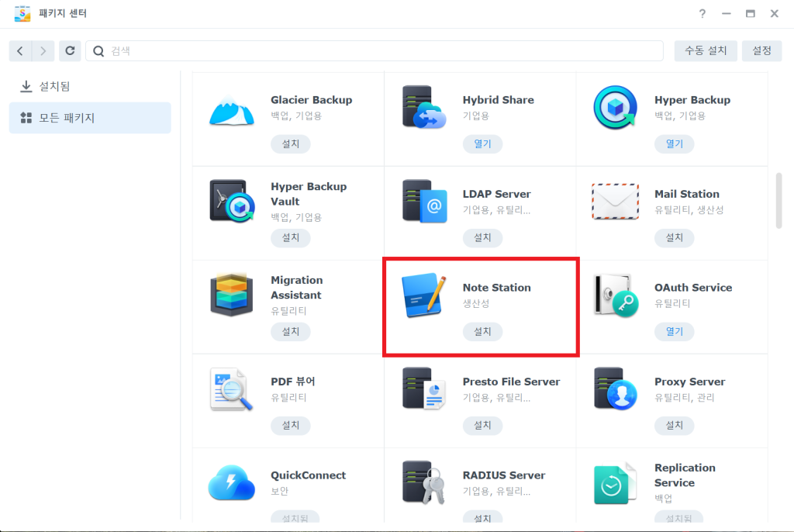Viewport: 794px width, 532px height.
Task: Open the Migration Assistant icon
Action: [231, 295]
